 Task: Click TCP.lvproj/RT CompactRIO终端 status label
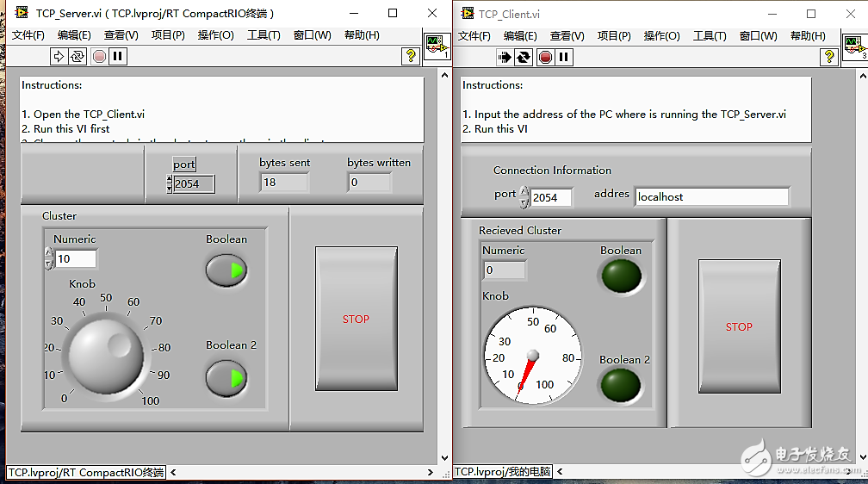click(86, 472)
